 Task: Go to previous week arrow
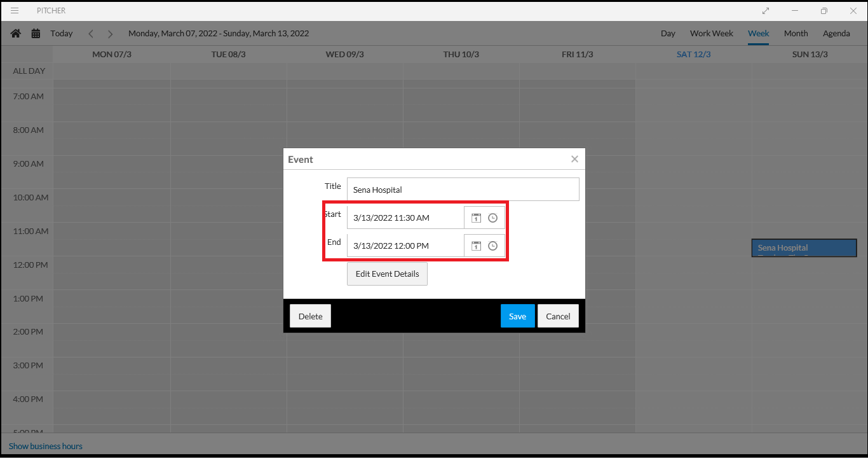tap(91, 34)
